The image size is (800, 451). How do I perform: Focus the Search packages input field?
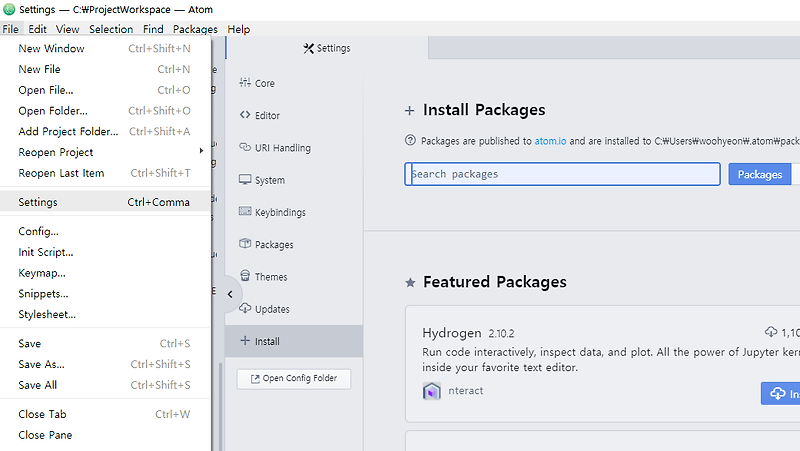pos(563,174)
